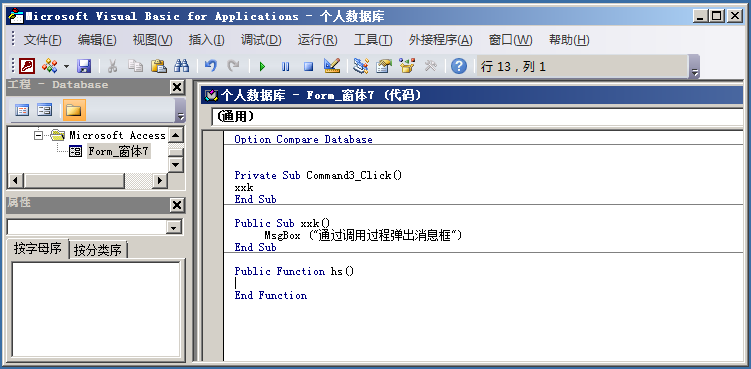Click the code margin indicator bar
Image resolution: width=751 pixels, height=369 pixels.
(213, 245)
